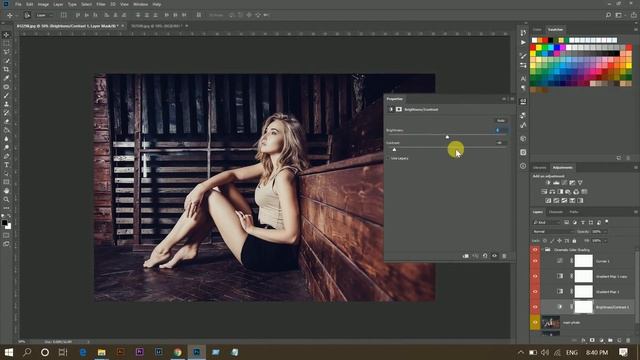The image size is (640, 360).
Task: Click the delete layer trash icon in Layers panel
Action: [628, 340]
